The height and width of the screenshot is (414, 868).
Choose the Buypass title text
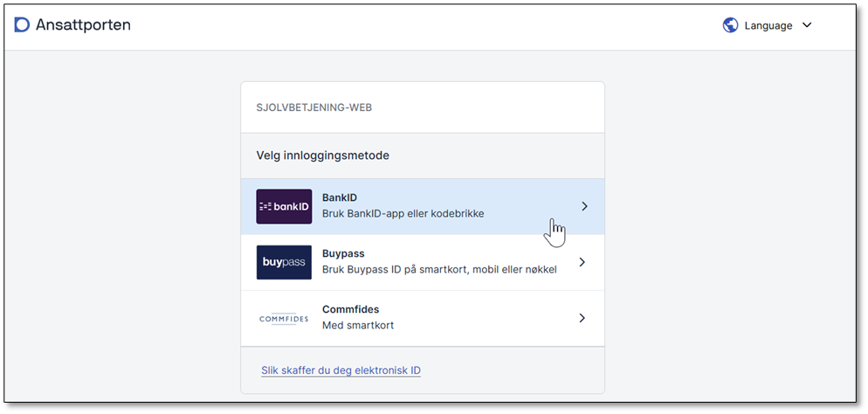pos(343,254)
